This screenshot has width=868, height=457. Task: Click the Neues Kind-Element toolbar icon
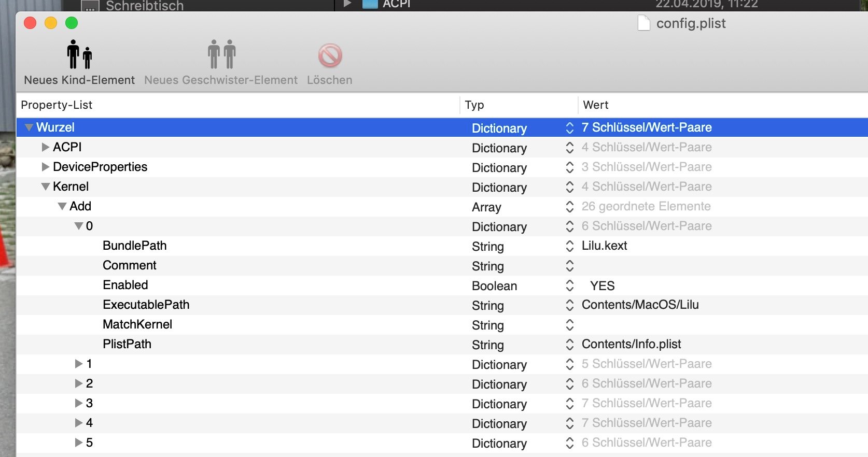click(x=79, y=55)
